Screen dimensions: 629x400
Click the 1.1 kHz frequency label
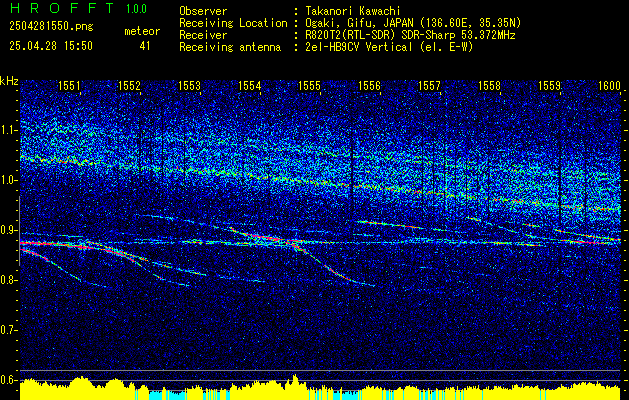tap(9, 130)
